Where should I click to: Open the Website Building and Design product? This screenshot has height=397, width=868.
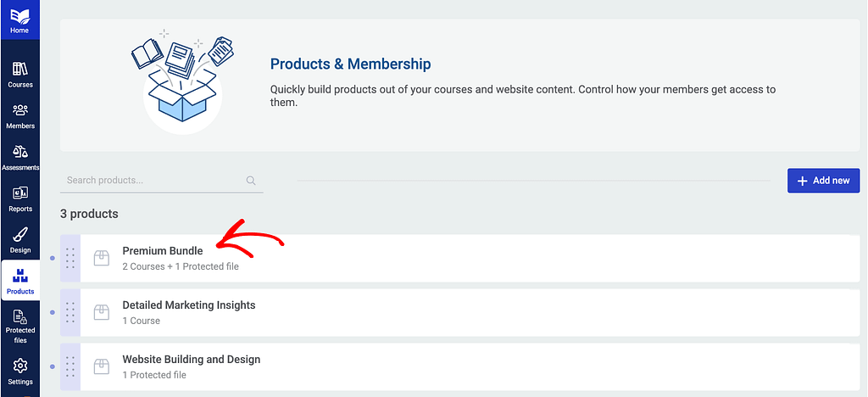click(191, 360)
